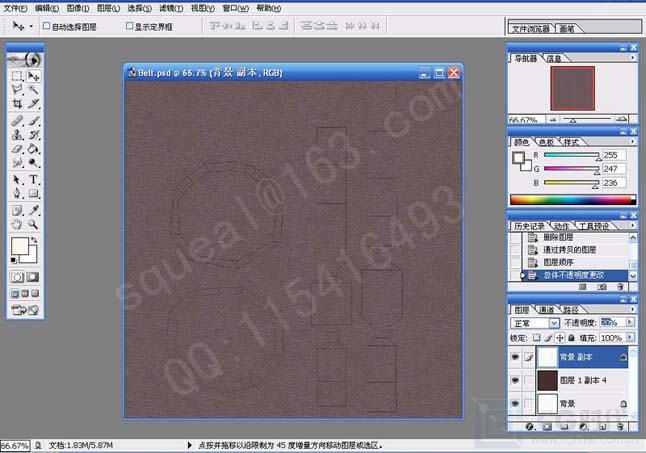Select history state 通过拷贝的图层
This screenshot has height=453, width=646.
click(569, 250)
